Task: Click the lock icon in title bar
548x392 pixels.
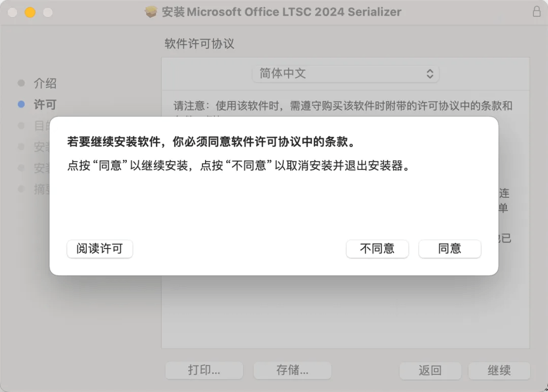Action: pyautogui.click(x=536, y=12)
